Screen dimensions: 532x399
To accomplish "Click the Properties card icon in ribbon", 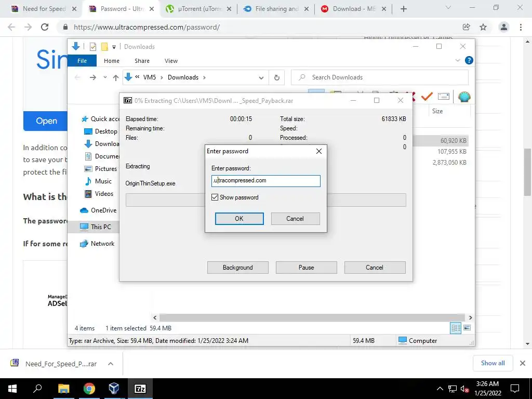I will coord(444,97).
